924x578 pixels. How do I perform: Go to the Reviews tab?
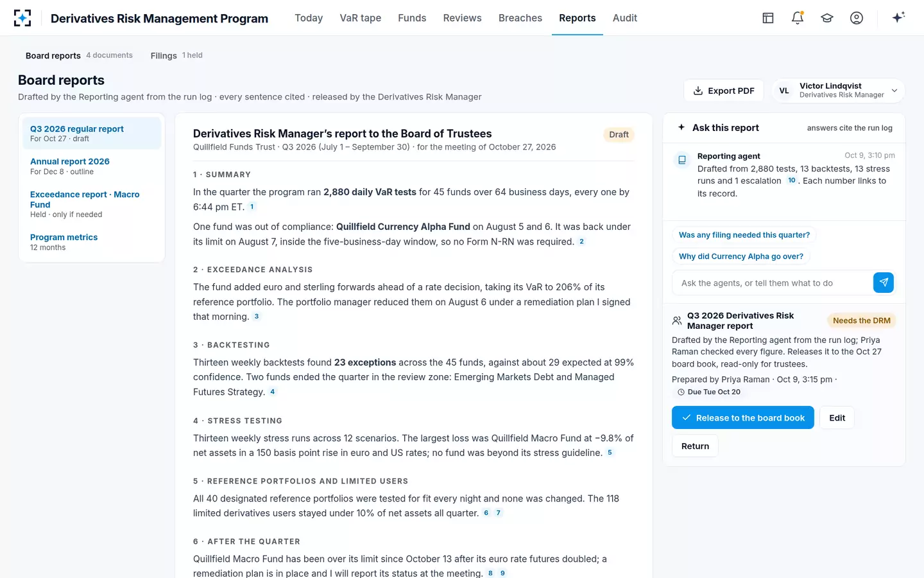tap(462, 18)
